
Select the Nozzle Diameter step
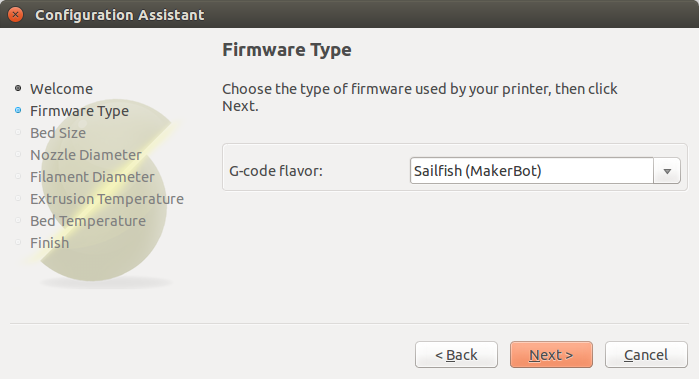coord(86,155)
